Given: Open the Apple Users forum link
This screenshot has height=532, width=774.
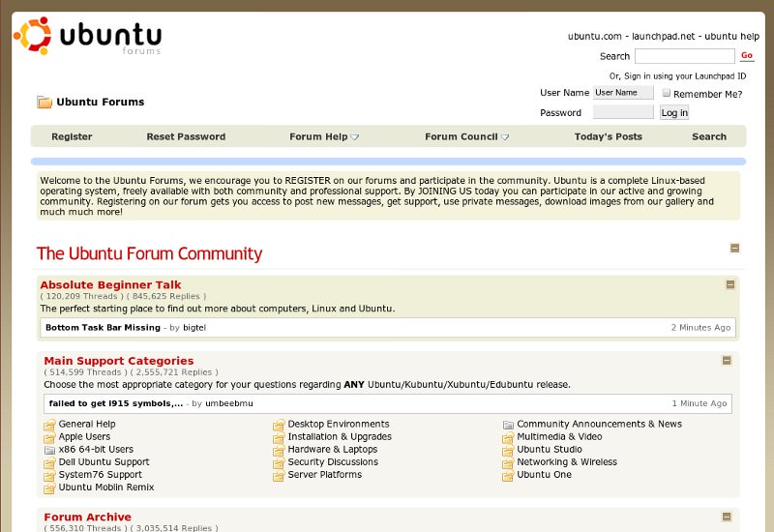Looking at the screenshot, I should click(84, 437).
